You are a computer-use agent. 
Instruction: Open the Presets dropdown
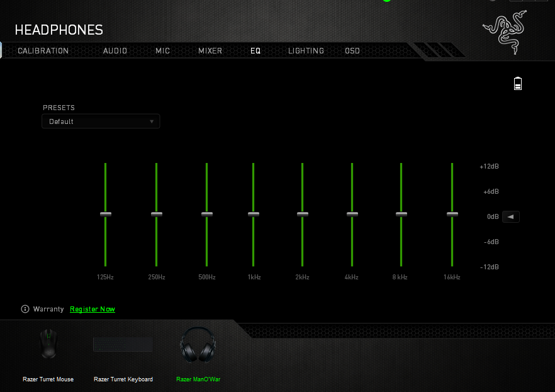101,121
